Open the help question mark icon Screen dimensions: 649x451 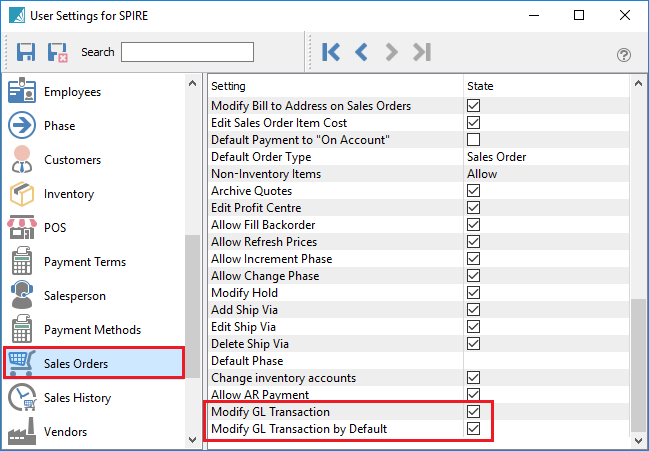click(624, 55)
